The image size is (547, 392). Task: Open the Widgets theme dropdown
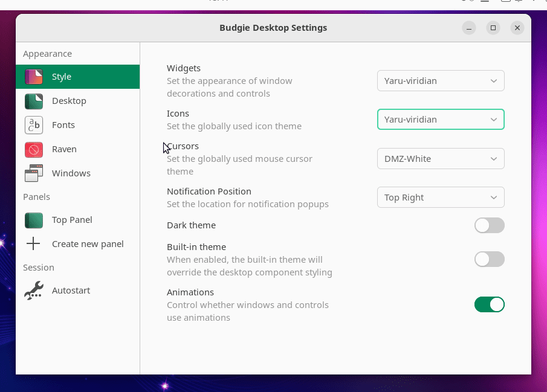[x=441, y=80]
